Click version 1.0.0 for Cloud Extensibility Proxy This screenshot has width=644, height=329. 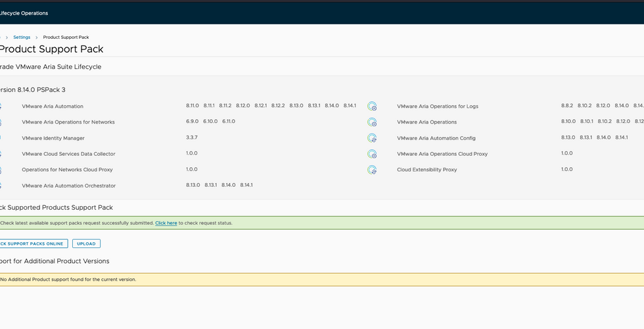click(x=566, y=169)
